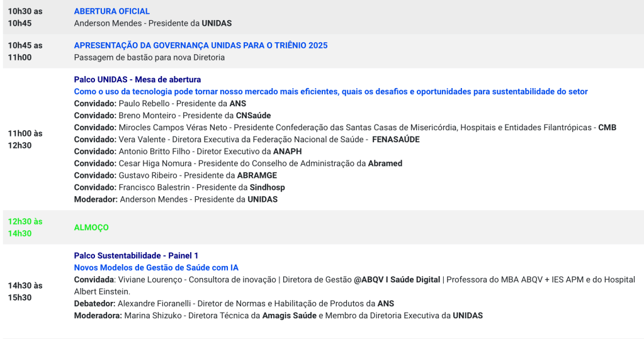Open Palco Sustentabilidade - Painel 1 heading
The image size is (644, 339).
tap(136, 255)
